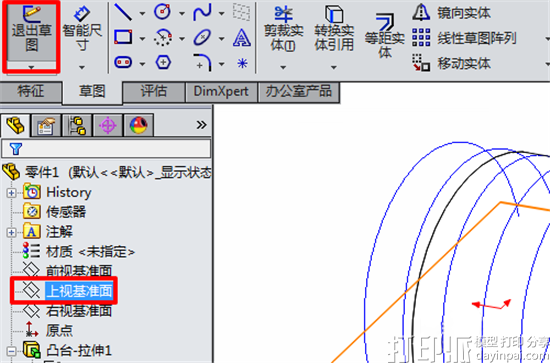Select the Spline sketch tool

(202, 12)
